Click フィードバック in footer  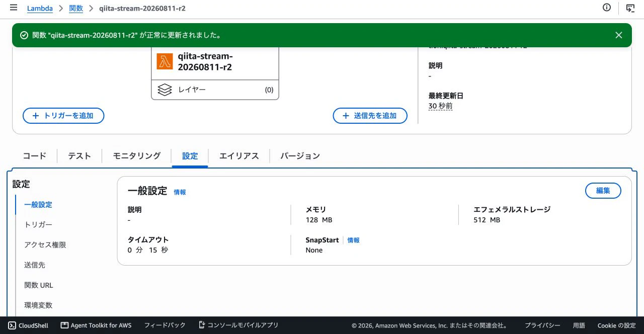point(165,325)
